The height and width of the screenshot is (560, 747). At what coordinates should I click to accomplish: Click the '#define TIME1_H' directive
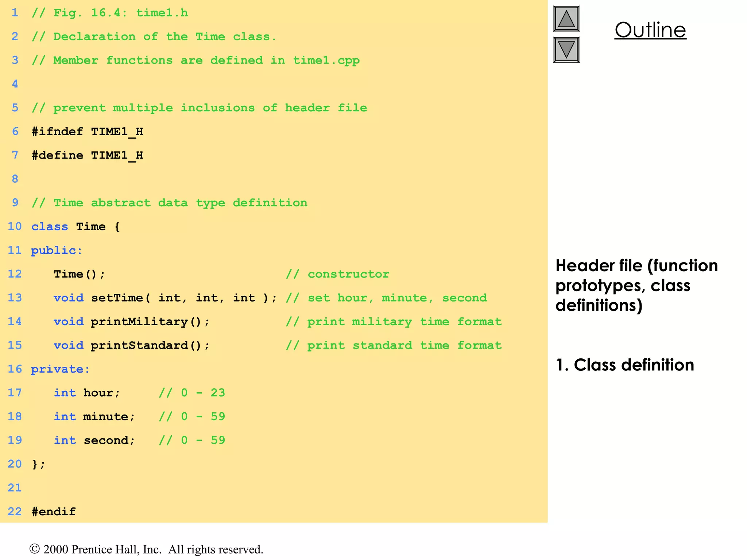pyautogui.click(x=88, y=155)
